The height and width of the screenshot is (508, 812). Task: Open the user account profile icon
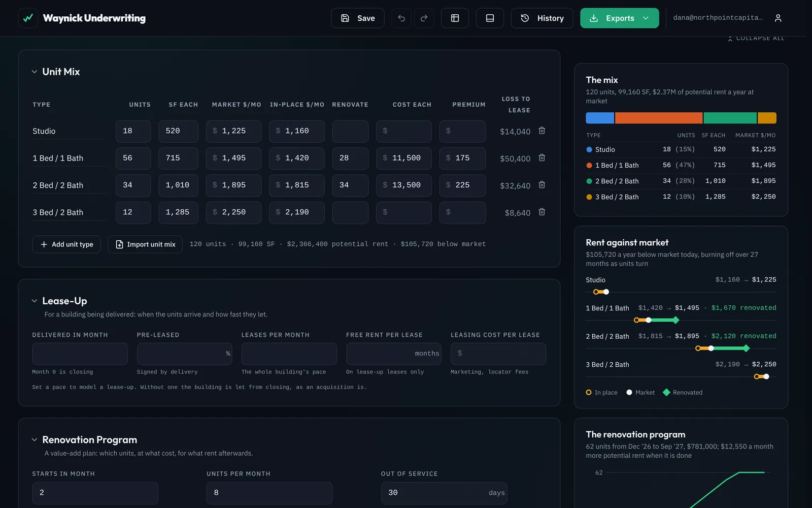coord(778,18)
